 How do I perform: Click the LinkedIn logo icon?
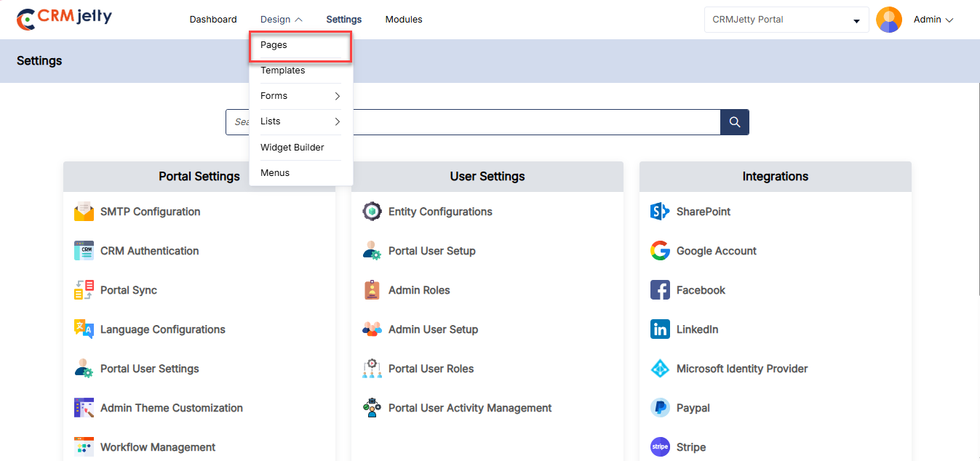pos(659,329)
